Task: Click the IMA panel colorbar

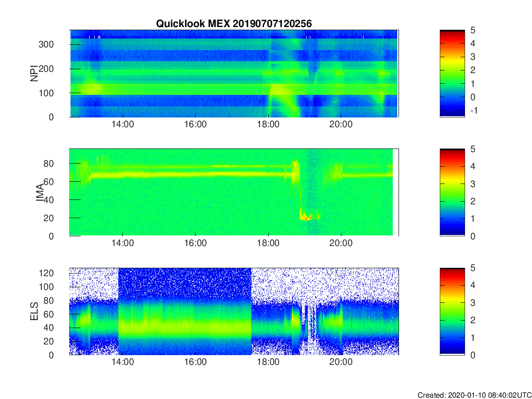Action: tap(452, 192)
